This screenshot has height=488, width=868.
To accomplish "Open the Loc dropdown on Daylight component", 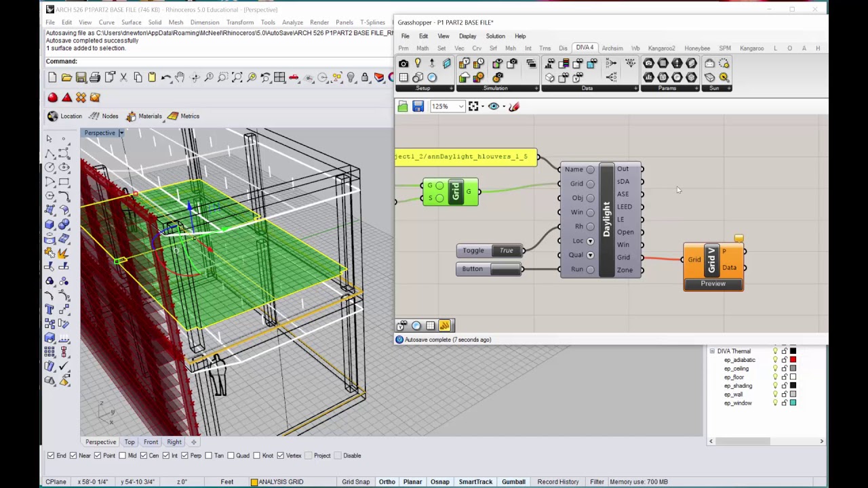I will [590, 241].
